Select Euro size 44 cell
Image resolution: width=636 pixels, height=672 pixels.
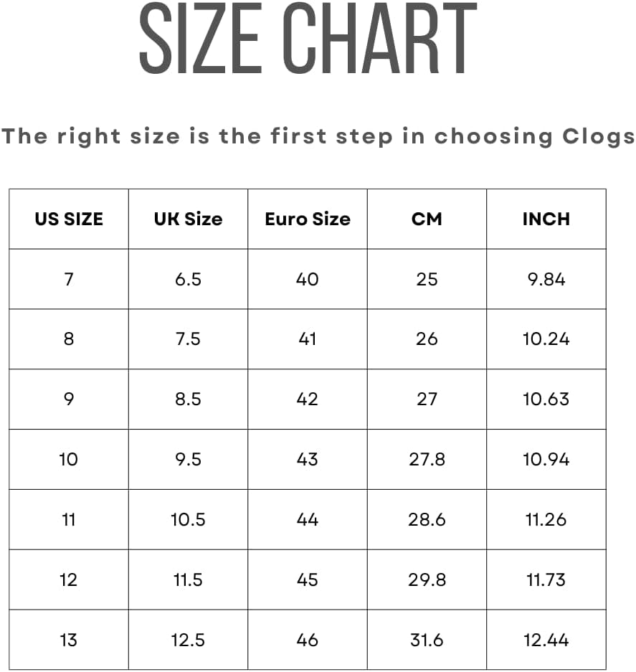pos(308,519)
